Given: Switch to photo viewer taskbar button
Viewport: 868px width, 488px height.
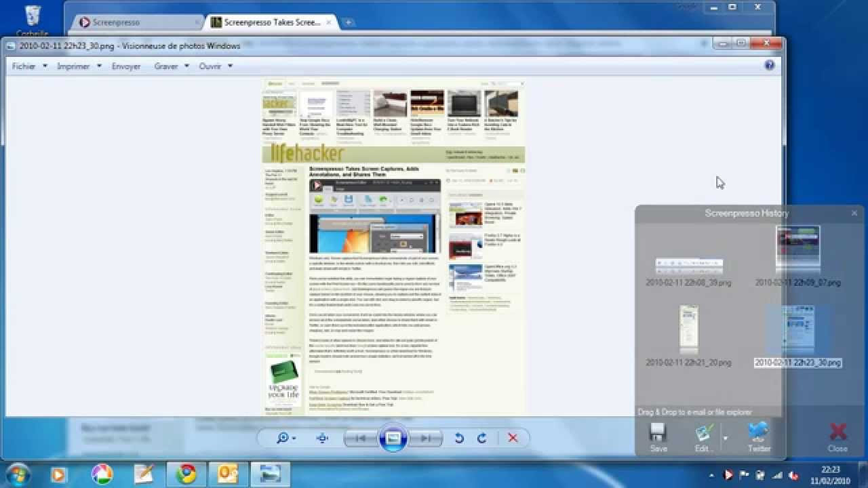Looking at the screenshot, I should click(271, 474).
